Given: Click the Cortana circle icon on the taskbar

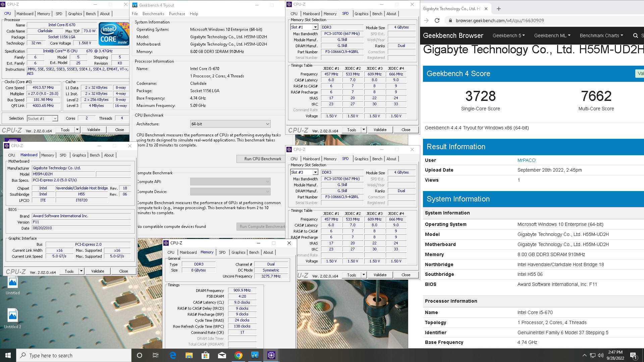Looking at the screenshot, I should (140, 355).
